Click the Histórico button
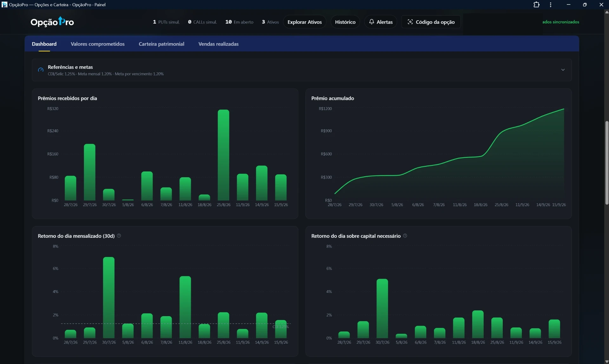This screenshot has height=364, width=609. pyautogui.click(x=345, y=22)
